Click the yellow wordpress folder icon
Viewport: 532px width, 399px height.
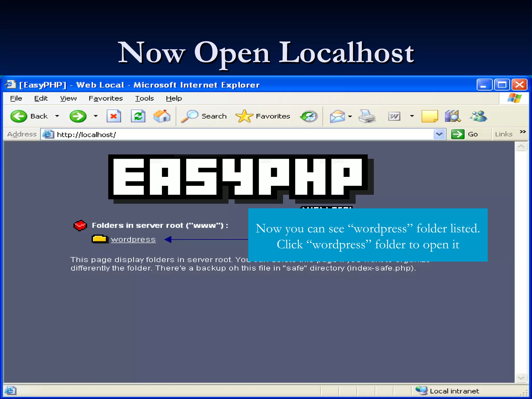click(x=100, y=239)
